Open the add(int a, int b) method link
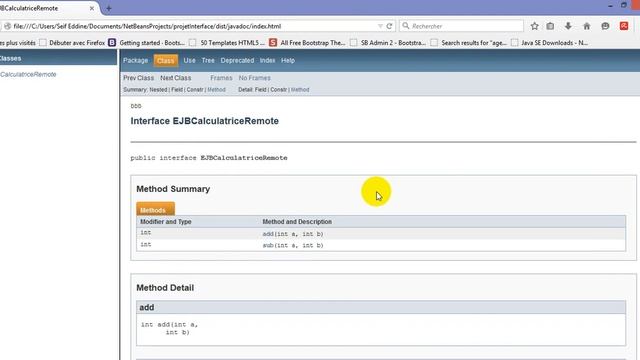640x360 pixels. (x=293, y=234)
